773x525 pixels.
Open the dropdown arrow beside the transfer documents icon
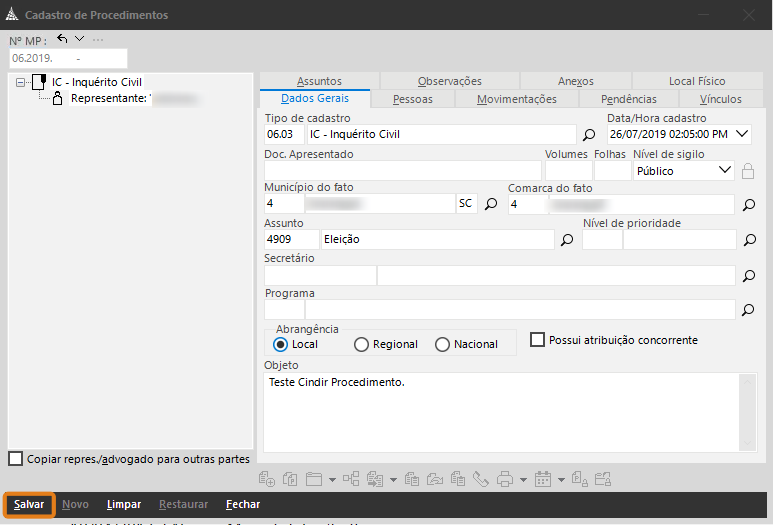(393, 479)
